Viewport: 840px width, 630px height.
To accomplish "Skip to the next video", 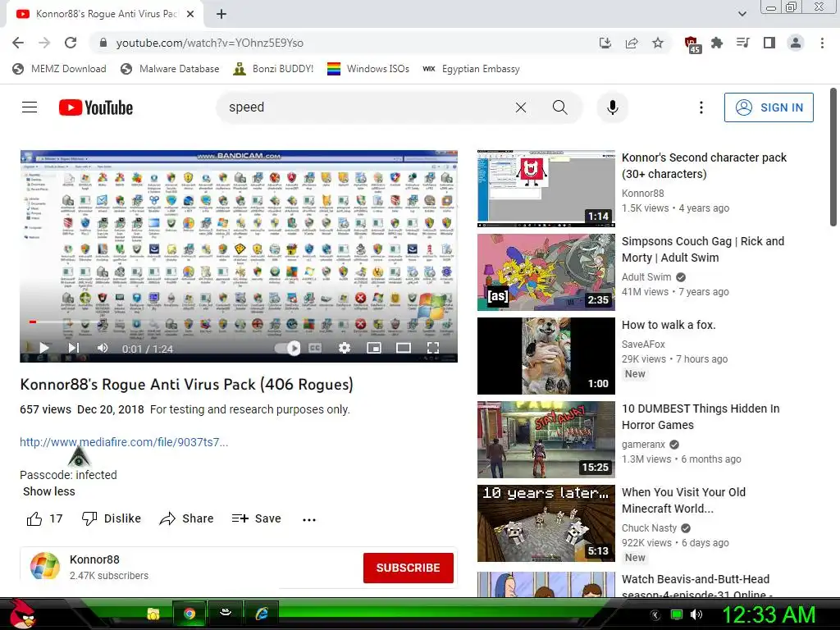I will click(x=73, y=348).
